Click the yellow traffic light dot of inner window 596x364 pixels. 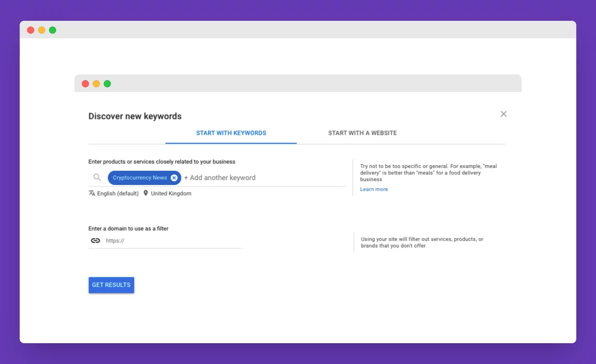point(96,83)
